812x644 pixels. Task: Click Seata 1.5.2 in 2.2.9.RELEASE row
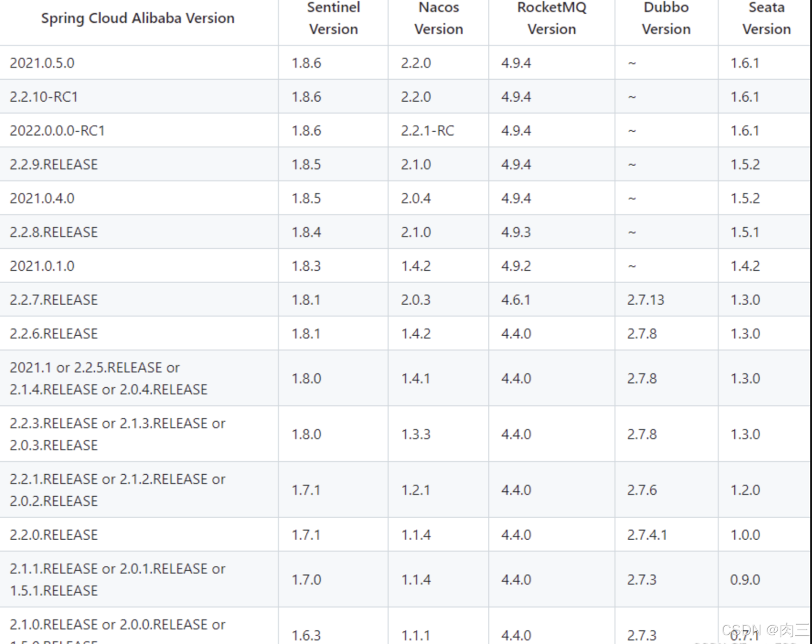point(745,164)
